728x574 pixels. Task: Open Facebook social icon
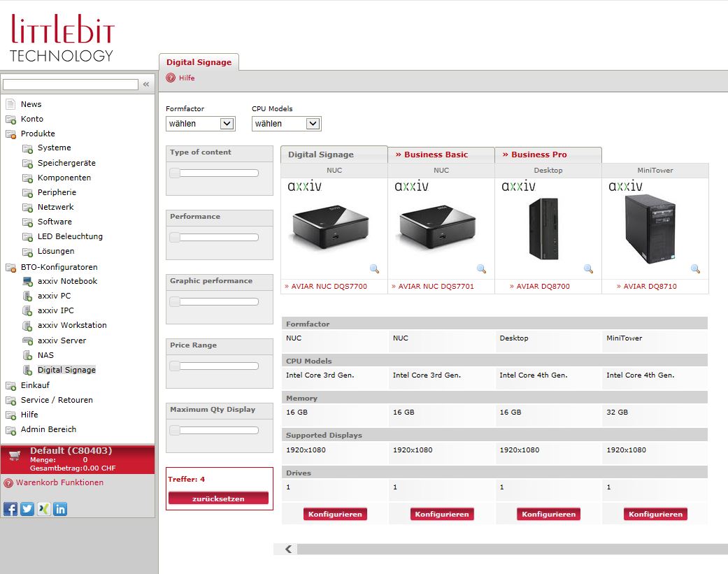10,509
